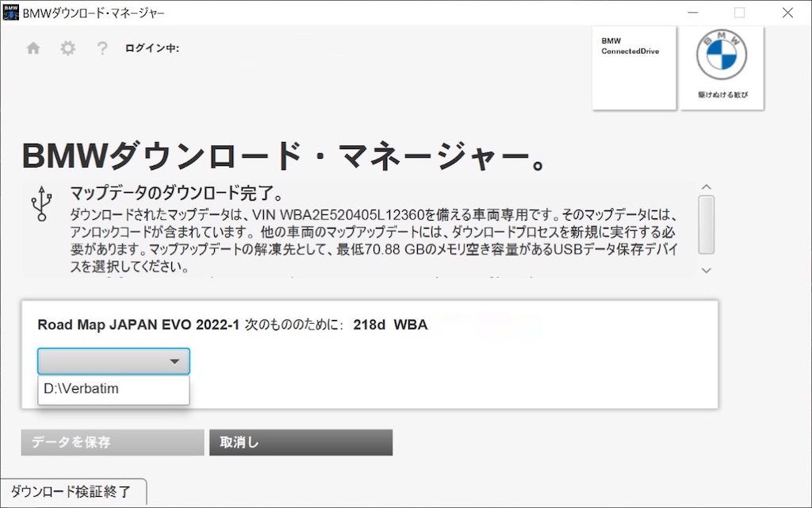812x508 pixels.
Task: Open settings with the gear icon
Action: [67, 48]
